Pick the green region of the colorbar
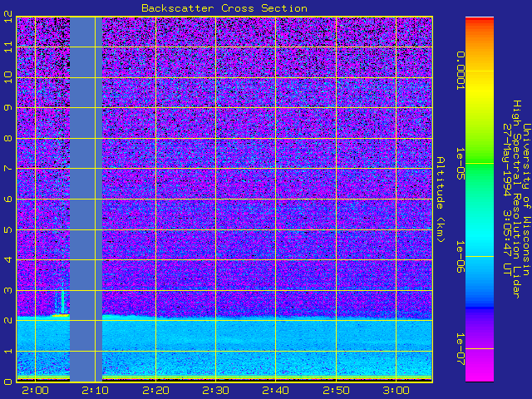This screenshot has width=532, height=399. (480, 163)
